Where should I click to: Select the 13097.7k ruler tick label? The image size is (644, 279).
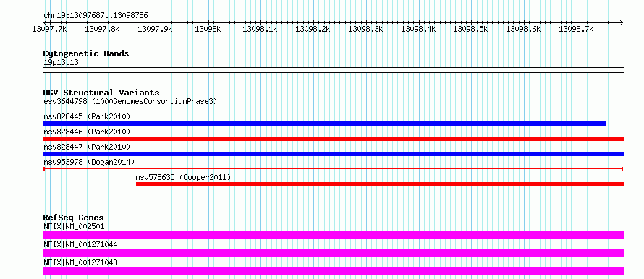[49, 29]
